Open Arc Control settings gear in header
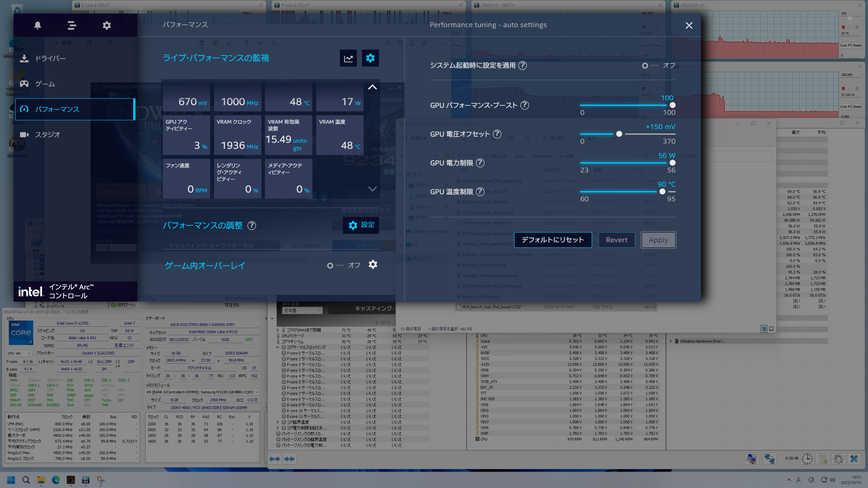Viewport: 868px width, 488px height. pyautogui.click(x=107, y=25)
